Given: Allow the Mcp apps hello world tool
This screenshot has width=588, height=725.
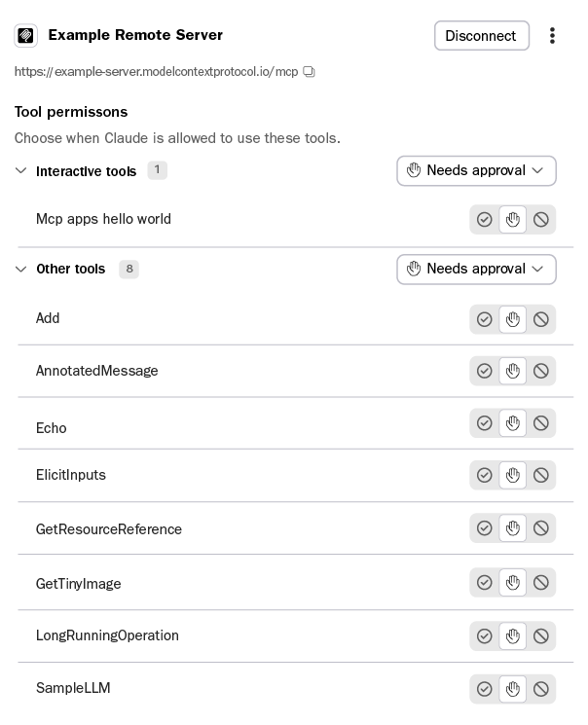Looking at the screenshot, I should (x=485, y=219).
